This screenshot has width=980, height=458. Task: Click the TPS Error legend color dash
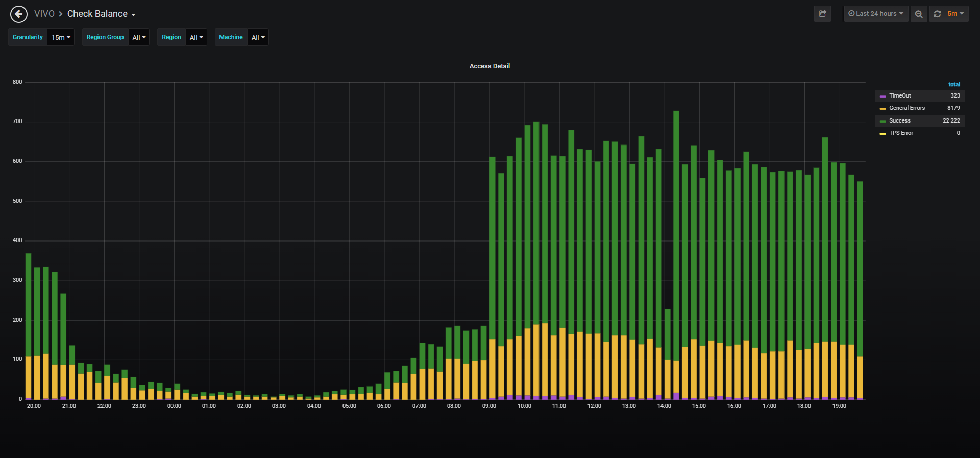coord(883,133)
